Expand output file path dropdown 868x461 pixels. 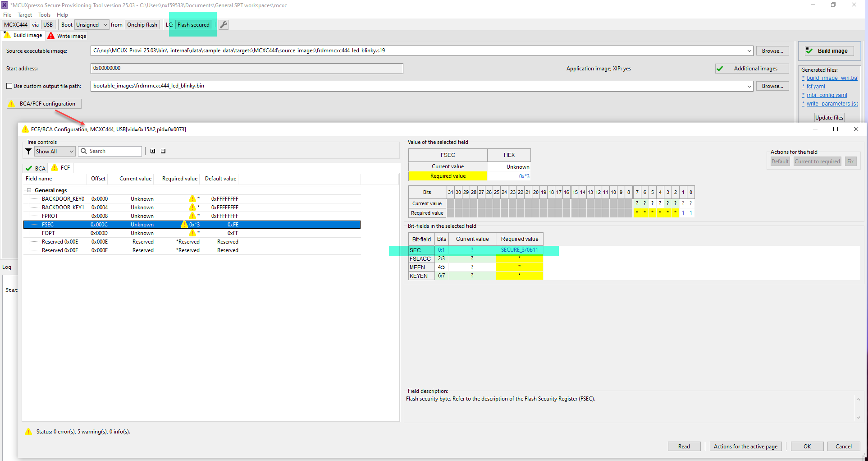[749, 86]
